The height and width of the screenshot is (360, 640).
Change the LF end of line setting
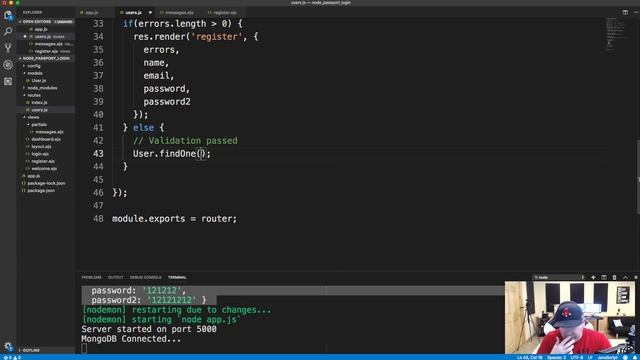(x=590, y=358)
